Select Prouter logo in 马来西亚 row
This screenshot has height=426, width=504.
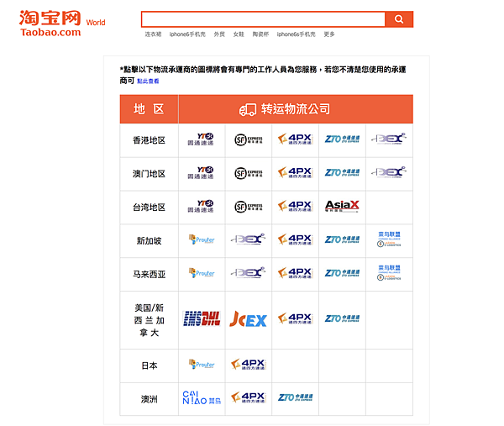click(x=202, y=273)
